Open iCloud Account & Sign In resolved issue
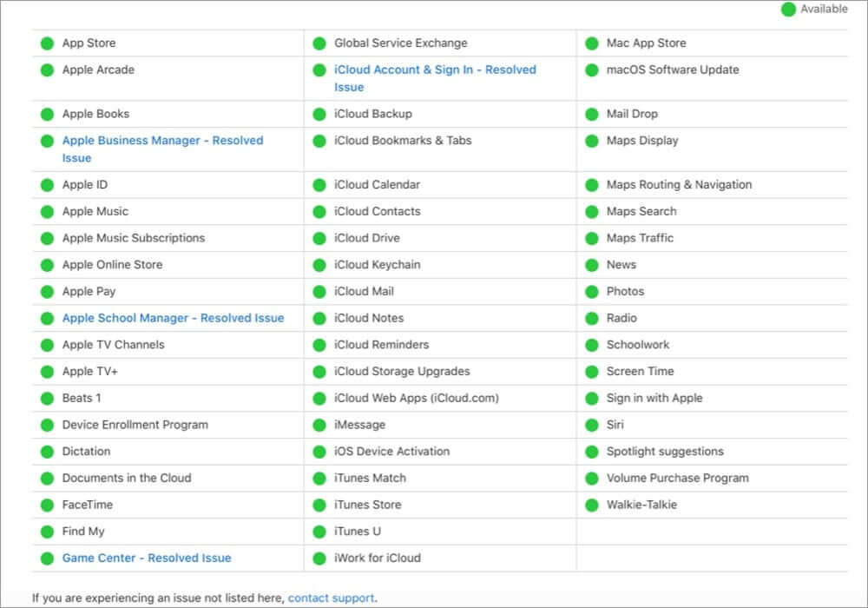Viewport: 868px width, 608px height. click(434, 69)
